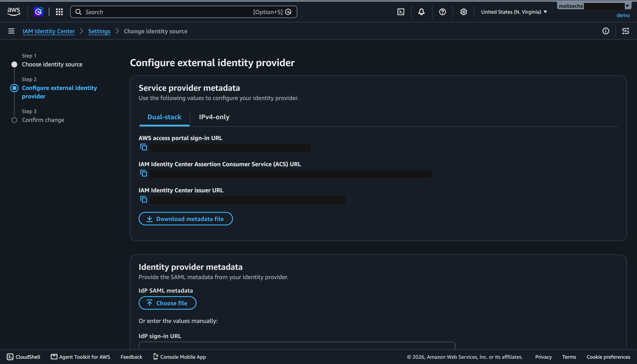Open the Privacy link
The height and width of the screenshot is (364, 637).
[543, 357]
